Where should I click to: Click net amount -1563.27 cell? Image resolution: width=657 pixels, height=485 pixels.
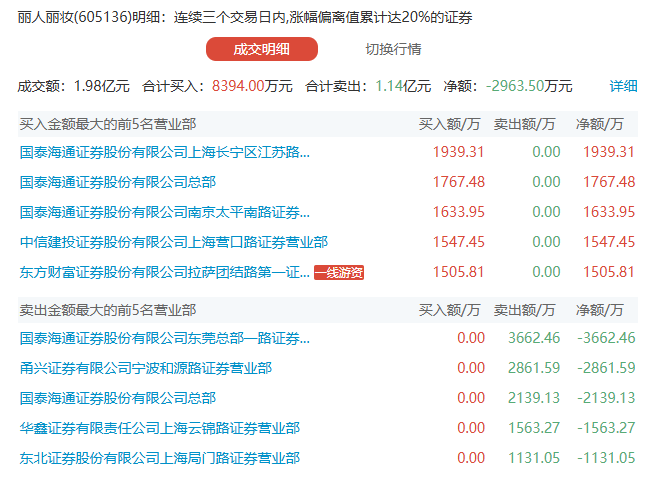point(606,428)
